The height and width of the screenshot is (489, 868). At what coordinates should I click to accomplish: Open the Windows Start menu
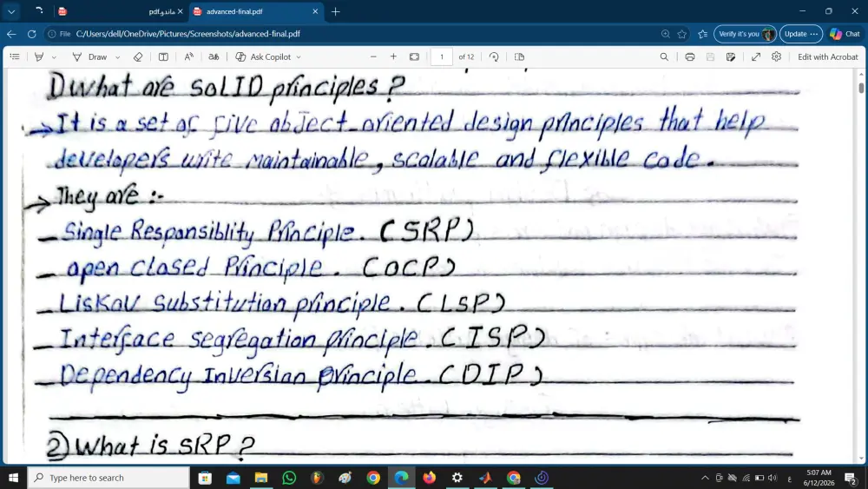pos(13,478)
